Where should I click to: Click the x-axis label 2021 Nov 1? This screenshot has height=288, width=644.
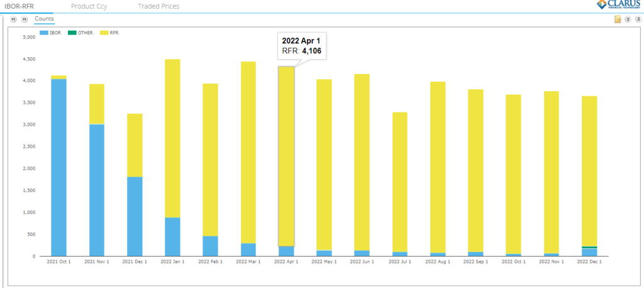pyautogui.click(x=96, y=262)
